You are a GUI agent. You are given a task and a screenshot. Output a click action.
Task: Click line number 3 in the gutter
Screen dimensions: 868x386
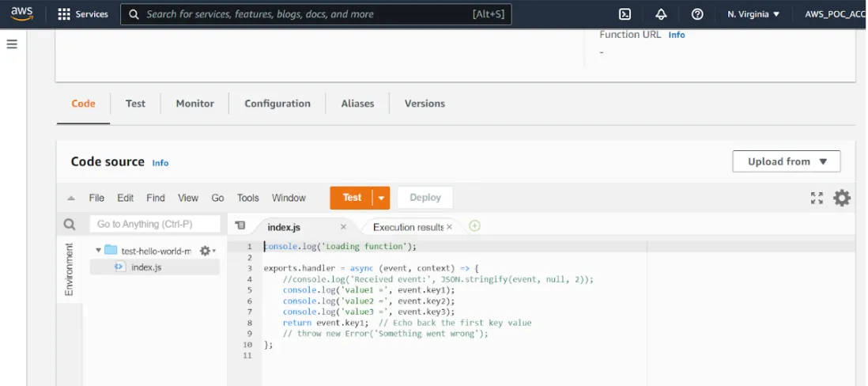click(250, 269)
